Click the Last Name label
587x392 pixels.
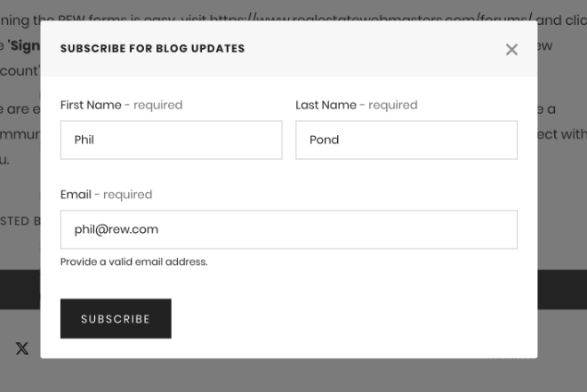tap(326, 105)
